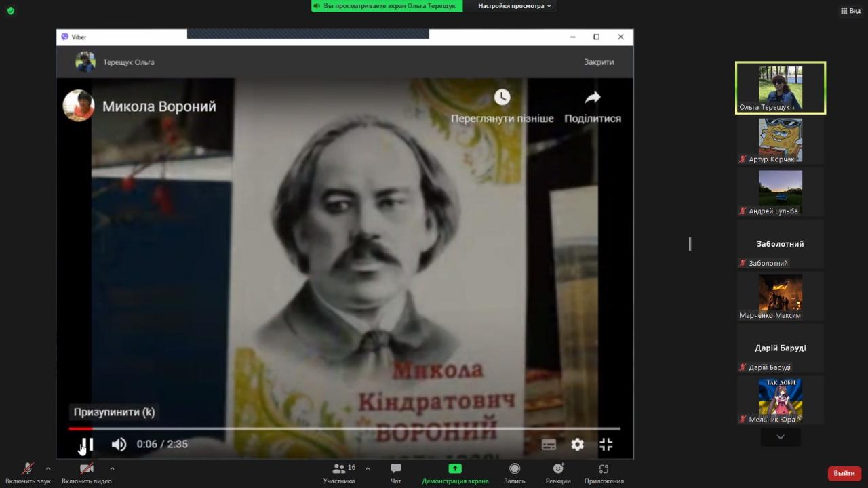The height and width of the screenshot is (488, 868).
Task: Pause the video playback
Action: point(87,445)
